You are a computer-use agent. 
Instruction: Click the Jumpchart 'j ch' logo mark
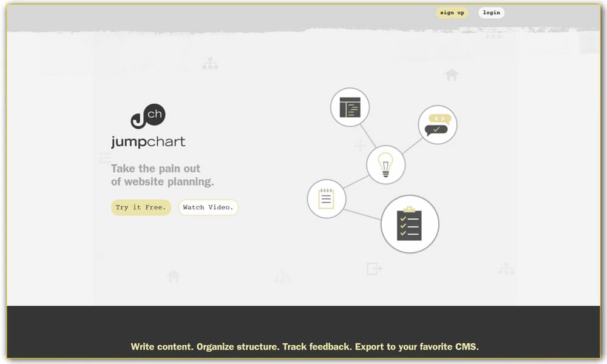coord(148,116)
